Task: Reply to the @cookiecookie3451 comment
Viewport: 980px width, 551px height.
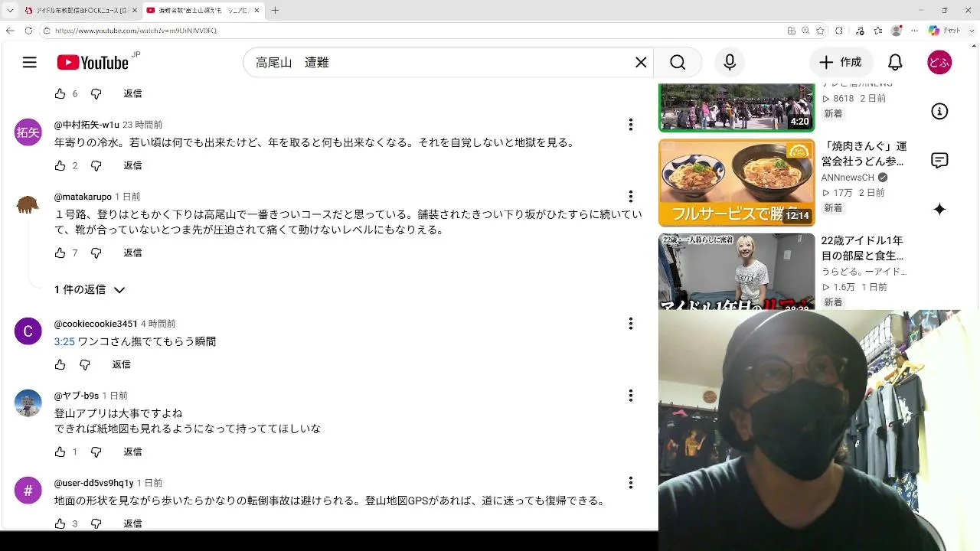Action: [x=122, y=364]
